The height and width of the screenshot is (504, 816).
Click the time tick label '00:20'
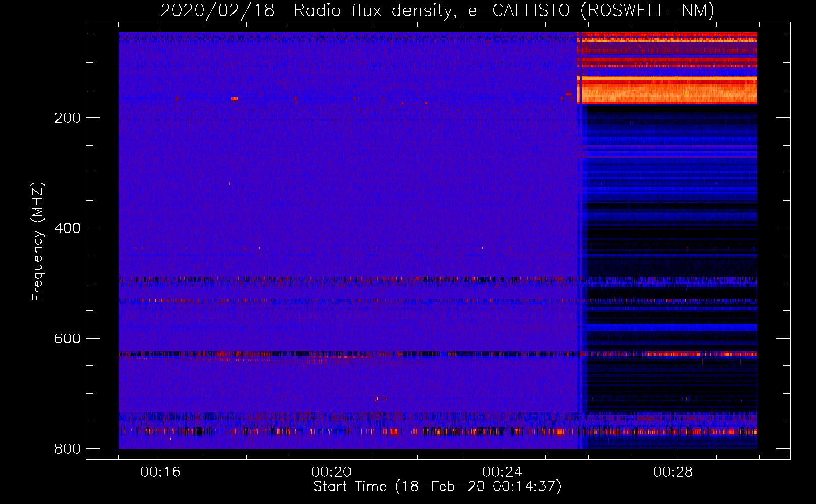[331, 472]
